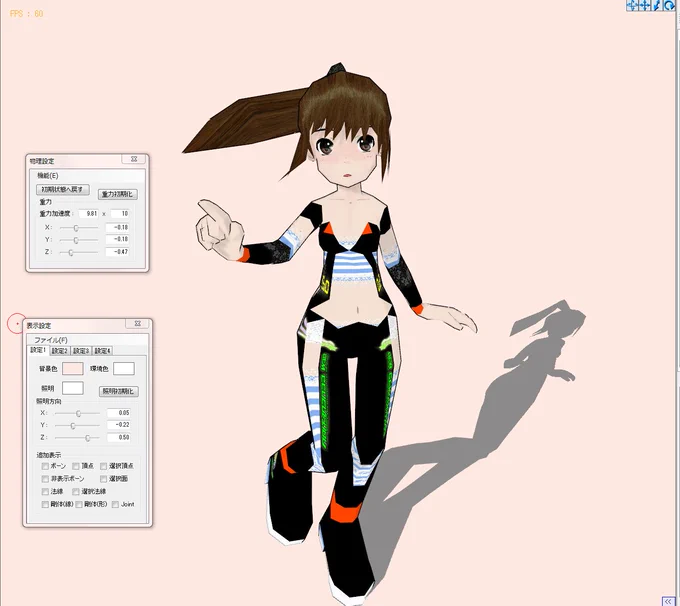The height and width of the screenshot is (606, 680).
Task: Enable the Joint checkbox
Action: [x=115, y=504]
